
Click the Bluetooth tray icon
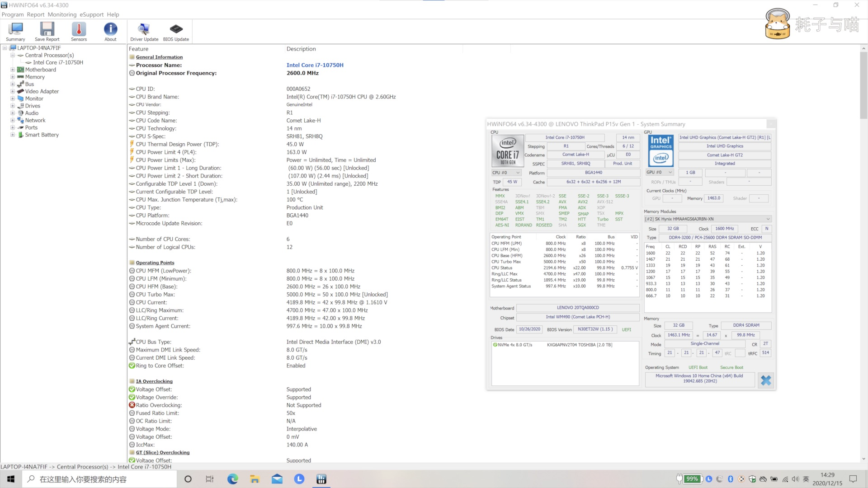[x=731, y=479]
